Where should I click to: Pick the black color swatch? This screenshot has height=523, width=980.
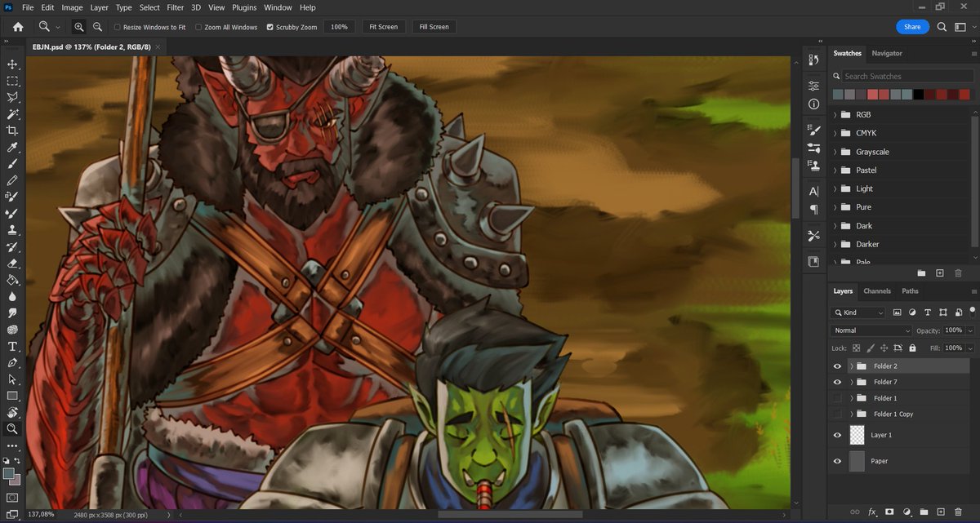919,95
